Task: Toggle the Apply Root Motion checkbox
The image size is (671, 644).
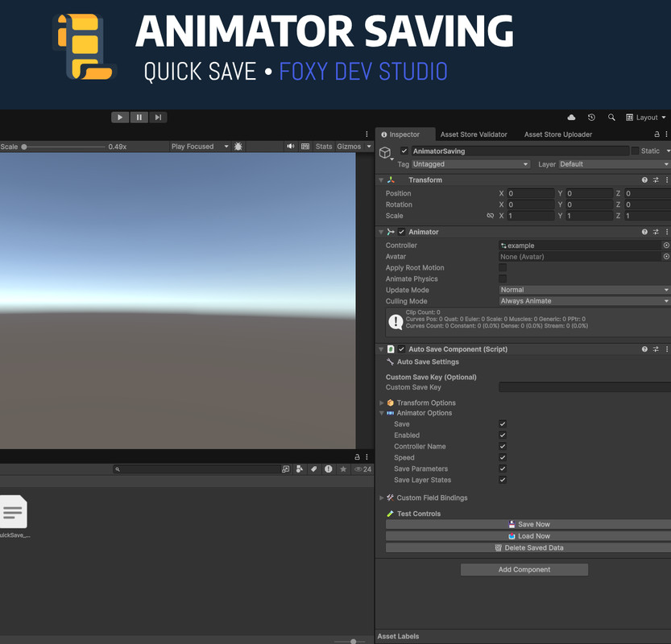Action: click(x=503, y=268)
